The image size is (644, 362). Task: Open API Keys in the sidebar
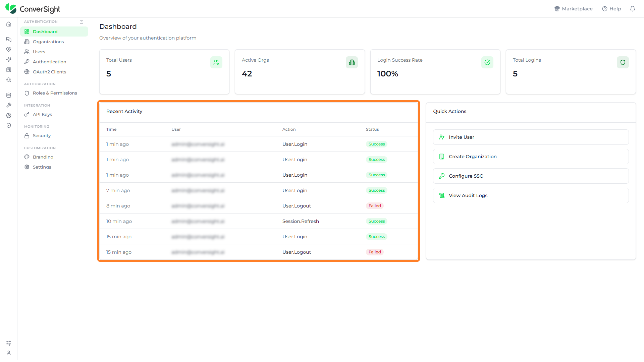tap(54, 114)
